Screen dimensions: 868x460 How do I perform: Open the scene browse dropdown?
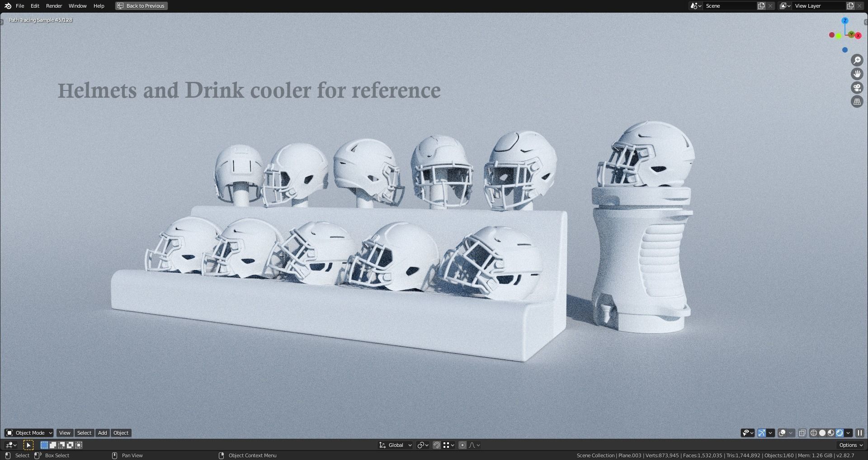click(696, 6)
